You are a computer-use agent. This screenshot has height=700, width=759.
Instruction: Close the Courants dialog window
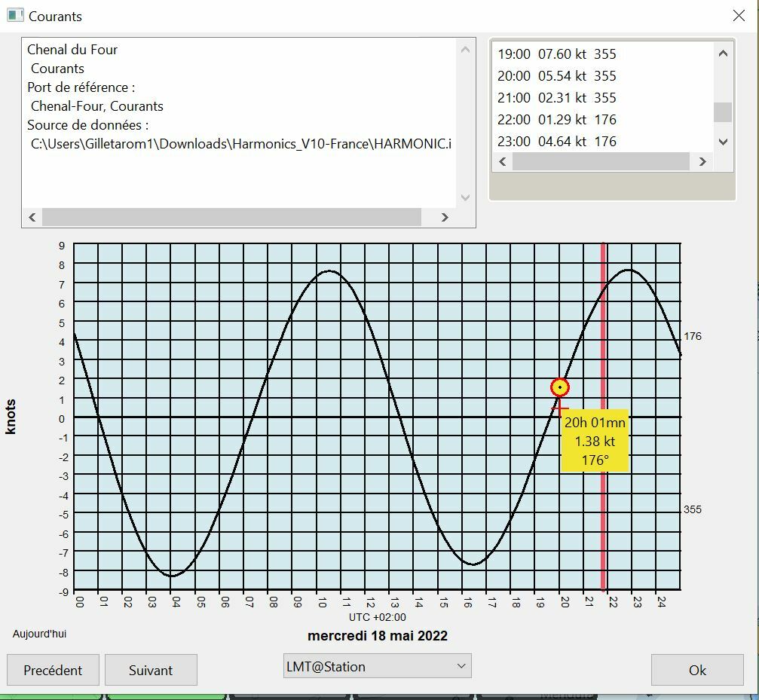[x=739, y=16]
